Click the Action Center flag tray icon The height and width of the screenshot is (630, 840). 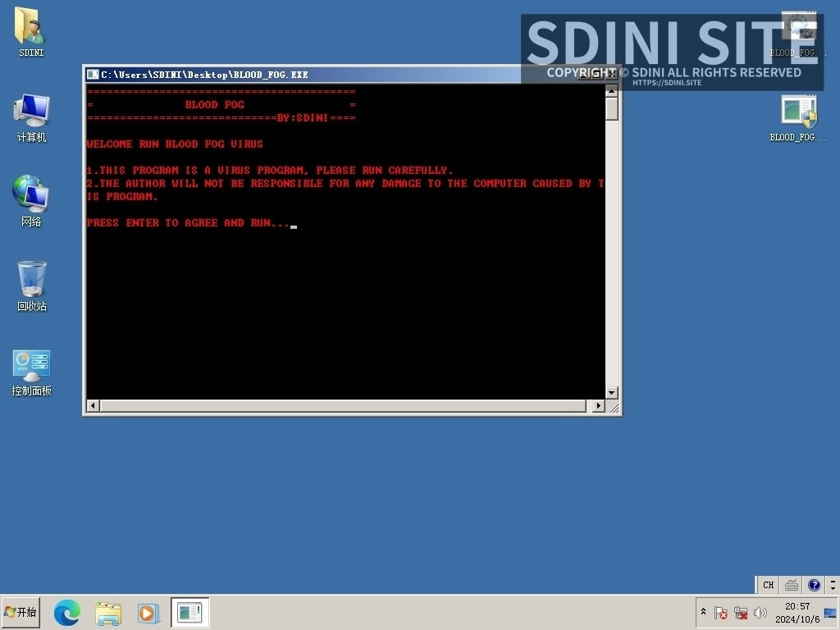click(x=721, y=612)
